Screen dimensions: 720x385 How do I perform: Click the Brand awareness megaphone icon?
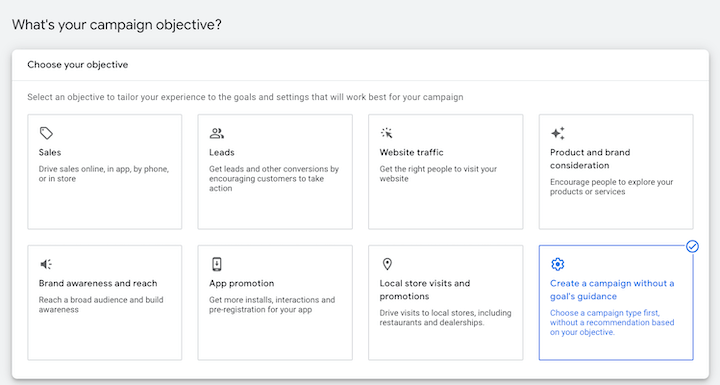coord(46,264)
